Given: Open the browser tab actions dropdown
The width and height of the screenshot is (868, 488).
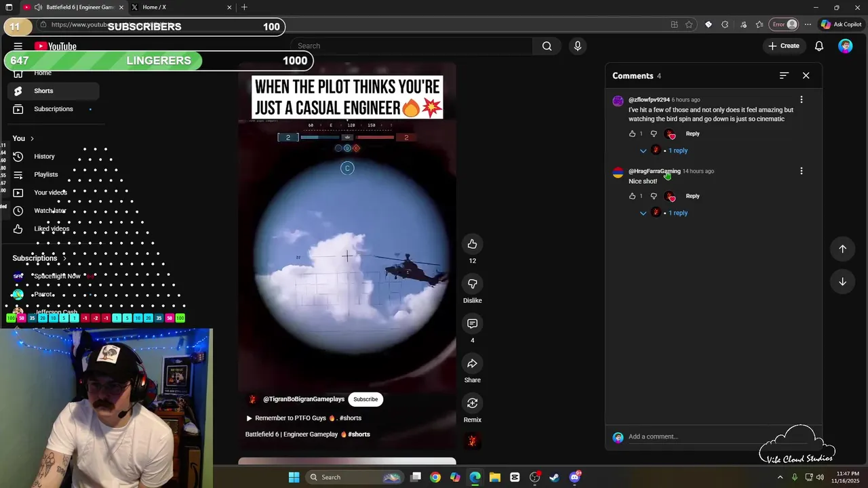Looking at the screenshot, I should pyautogui.click(x=8, y=7).
